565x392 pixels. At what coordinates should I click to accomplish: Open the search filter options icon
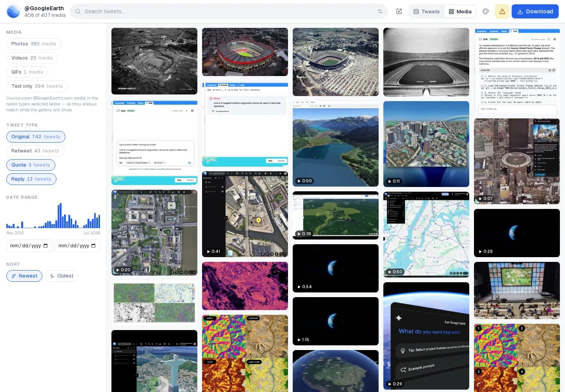tap(380, 11)
